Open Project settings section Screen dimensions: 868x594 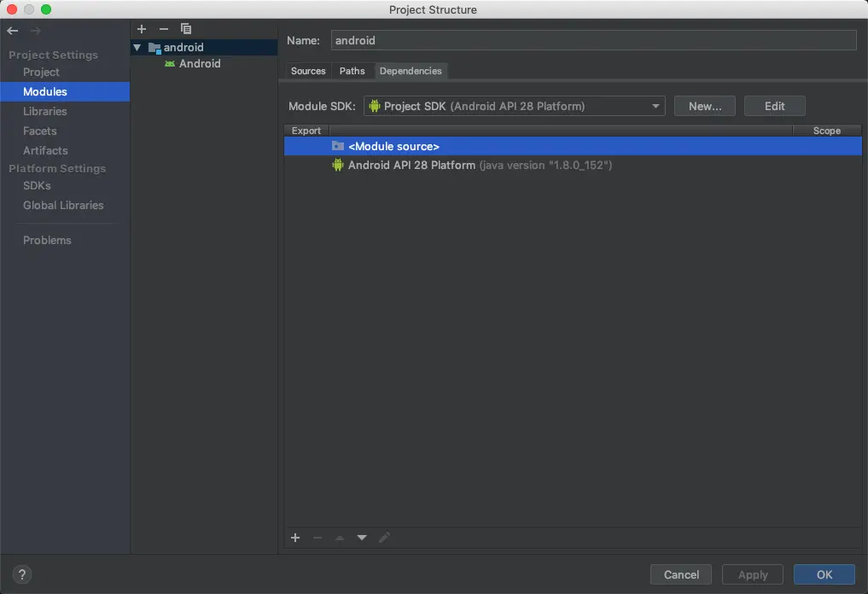(x=41, y=72)
